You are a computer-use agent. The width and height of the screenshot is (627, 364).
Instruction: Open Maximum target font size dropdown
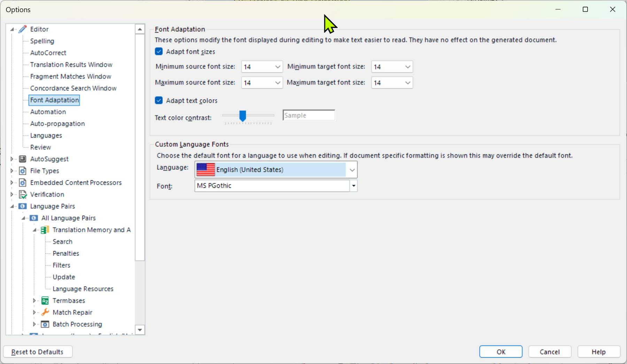pyautogui.click(x=408, y=83)
